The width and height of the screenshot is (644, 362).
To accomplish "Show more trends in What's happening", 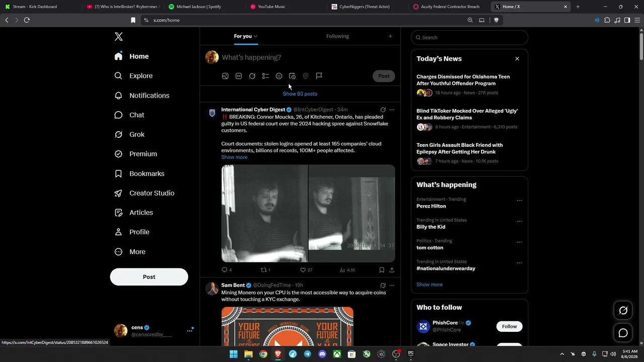I will [430, 285].
